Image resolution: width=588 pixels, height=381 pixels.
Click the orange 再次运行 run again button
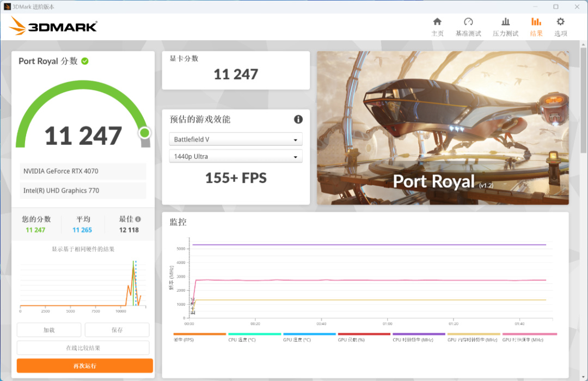point(85,366)
